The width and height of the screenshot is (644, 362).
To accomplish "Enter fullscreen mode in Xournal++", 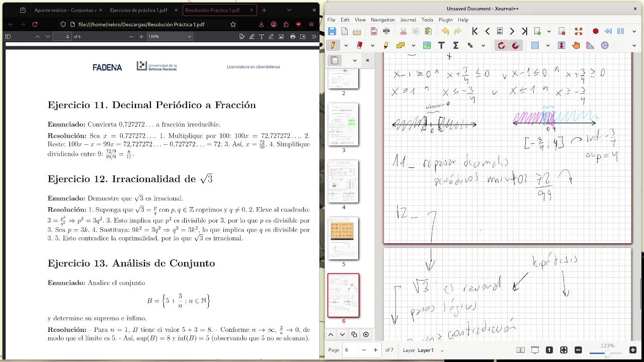I will pyautogui.click(x=579, y=31).
